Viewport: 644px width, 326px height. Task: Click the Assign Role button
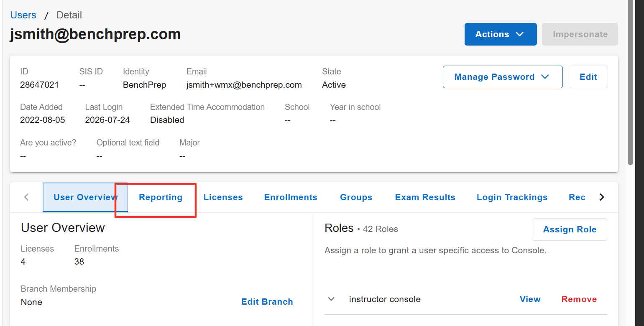[570, 229]
